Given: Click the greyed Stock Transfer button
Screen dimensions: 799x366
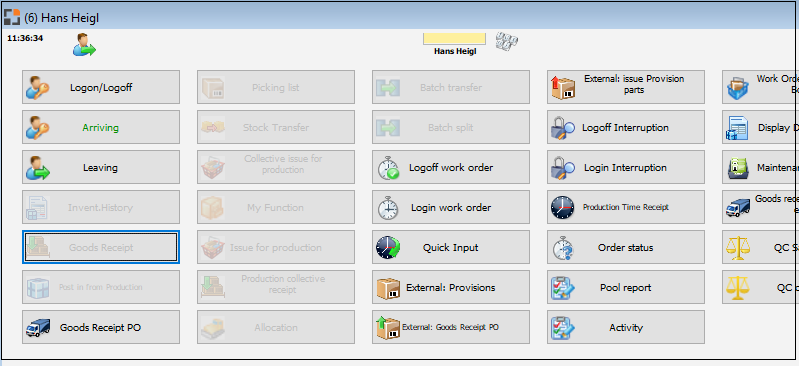Looking at the screenshot, I should pos(276,127).
